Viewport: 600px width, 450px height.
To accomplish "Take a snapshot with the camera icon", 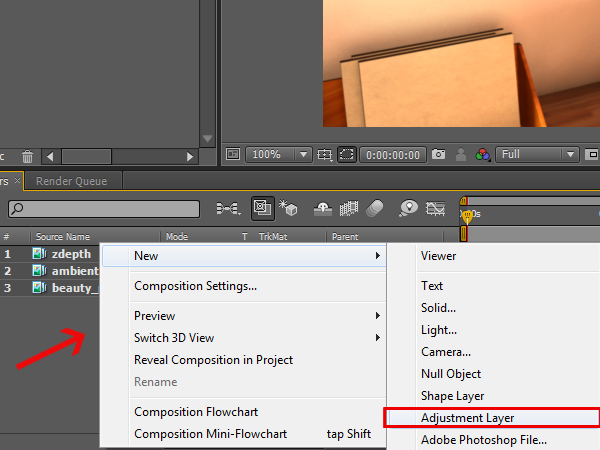I will pyautogui.click(x=438, y=155).
